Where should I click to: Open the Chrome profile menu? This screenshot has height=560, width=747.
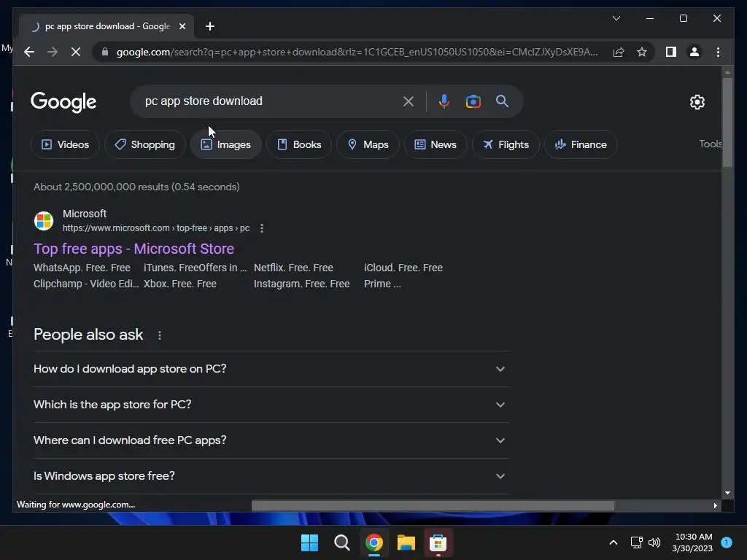coord(694,52)
